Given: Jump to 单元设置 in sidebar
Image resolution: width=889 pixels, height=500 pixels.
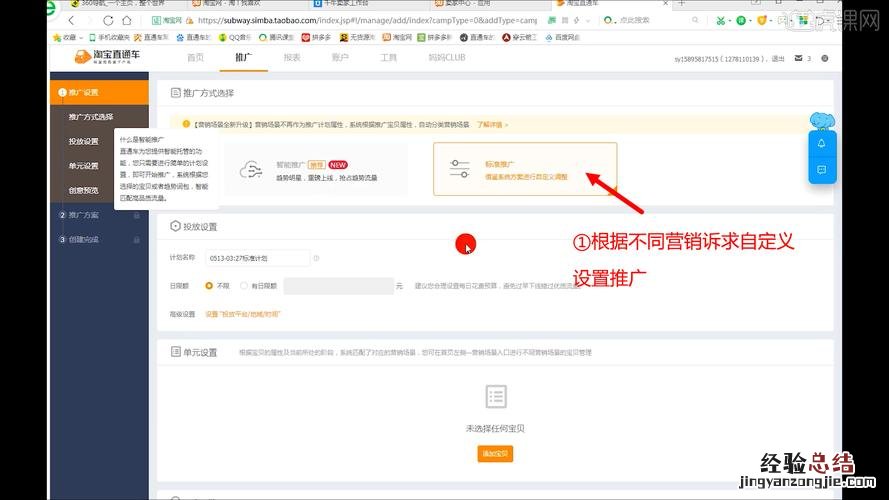Looking at the screenshot, I should 83,166.
